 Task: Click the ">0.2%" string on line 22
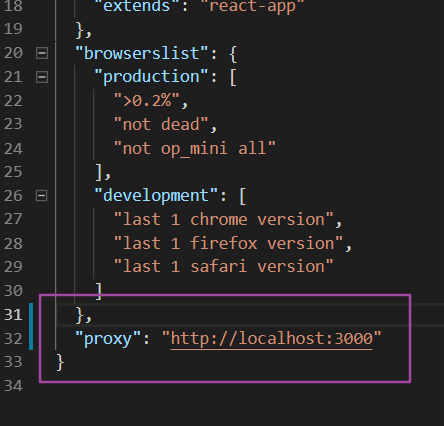coord(147,100)
